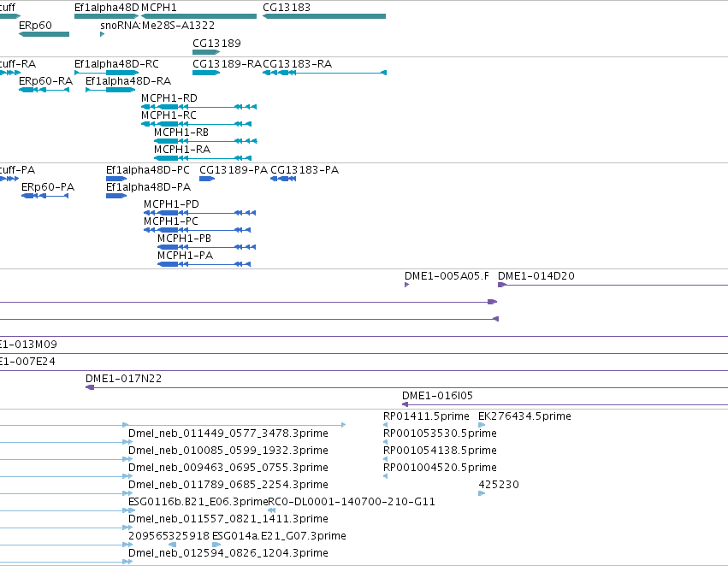
Task: Select ESG0116b.B21_E06.3prime label
Action: tap(198, 502)
